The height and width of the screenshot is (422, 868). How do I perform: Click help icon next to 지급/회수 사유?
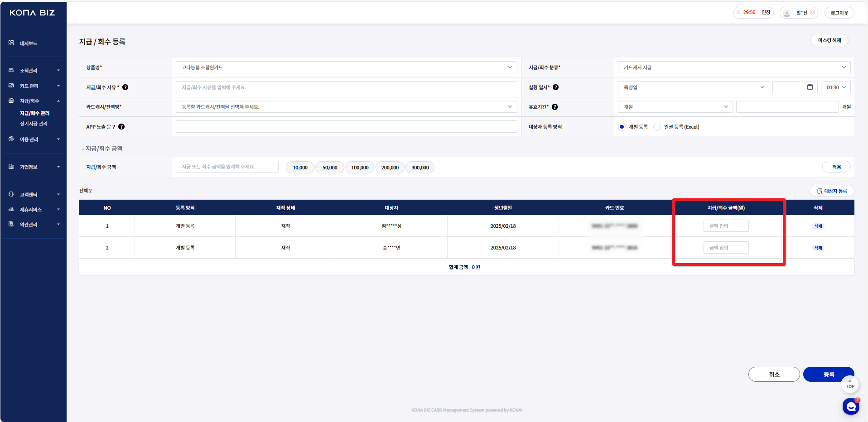coord(125,87)
